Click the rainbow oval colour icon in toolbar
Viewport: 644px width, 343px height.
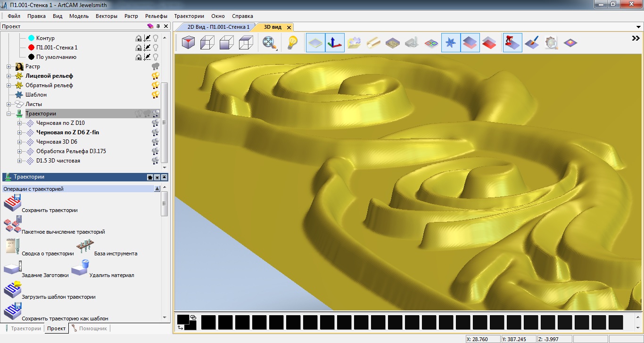click(x=431, y=43)
